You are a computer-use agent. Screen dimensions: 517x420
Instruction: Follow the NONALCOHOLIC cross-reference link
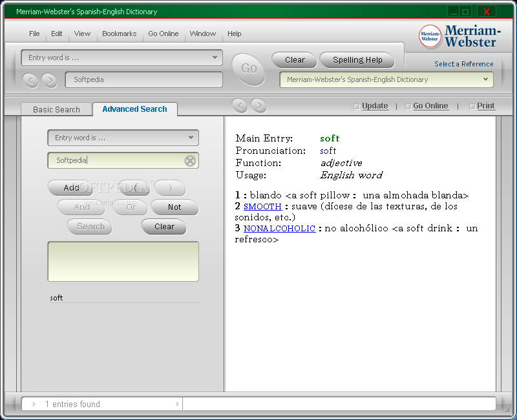pos(279,229)
